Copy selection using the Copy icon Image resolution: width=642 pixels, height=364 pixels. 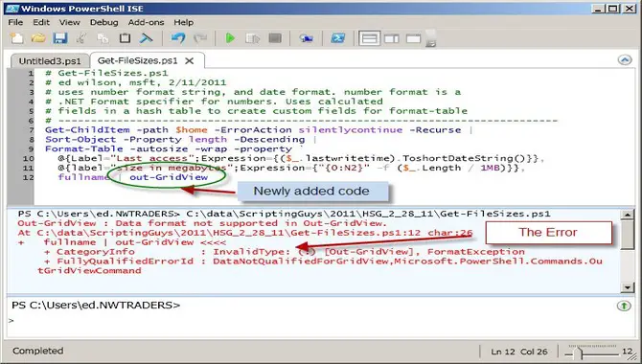103,38
